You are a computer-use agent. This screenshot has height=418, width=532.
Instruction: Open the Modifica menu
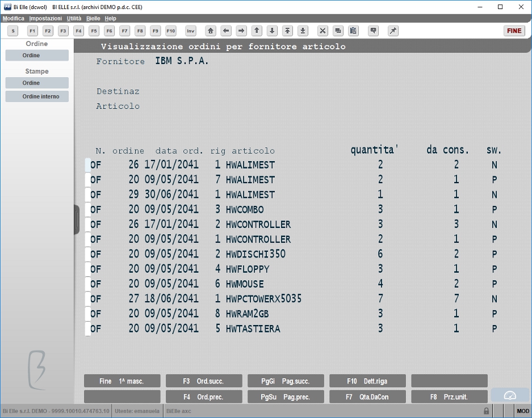14,18
